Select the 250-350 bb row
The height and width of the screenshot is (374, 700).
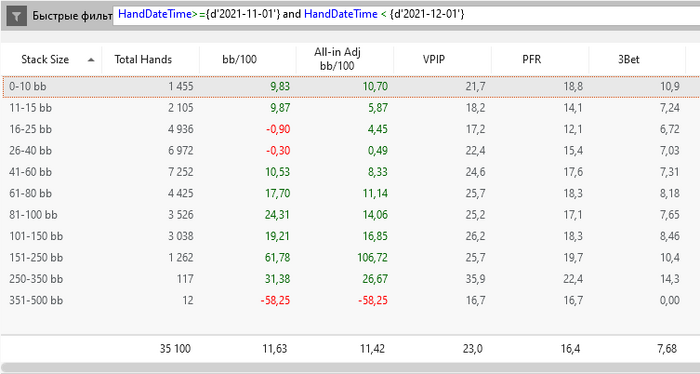(350, 279)
